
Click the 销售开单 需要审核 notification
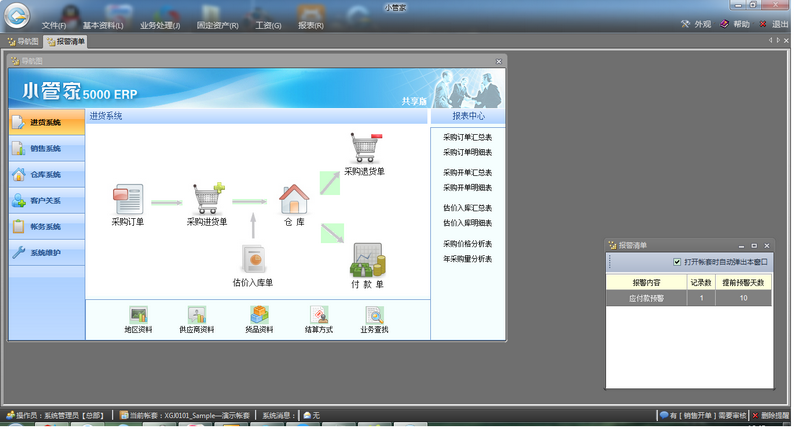click(x=703, y=415)
